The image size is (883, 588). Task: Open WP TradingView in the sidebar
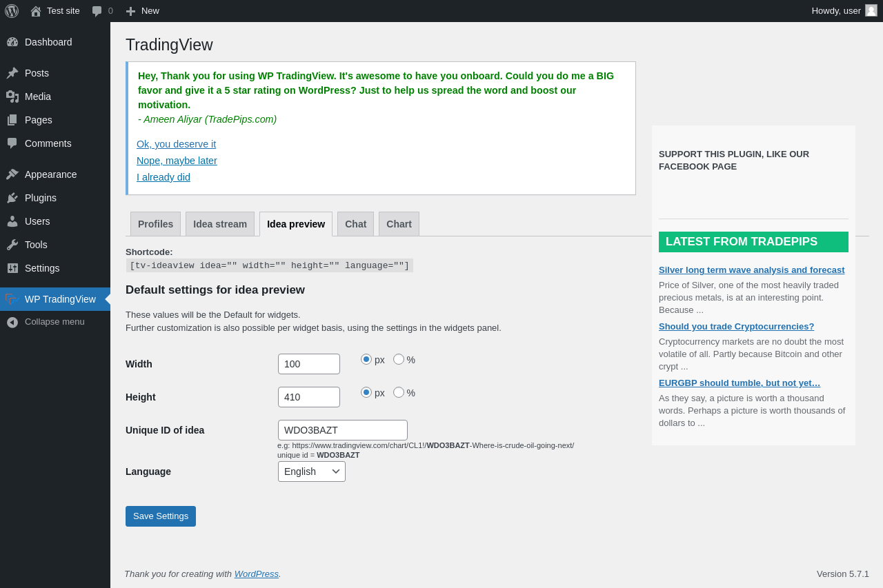point(55,299)
